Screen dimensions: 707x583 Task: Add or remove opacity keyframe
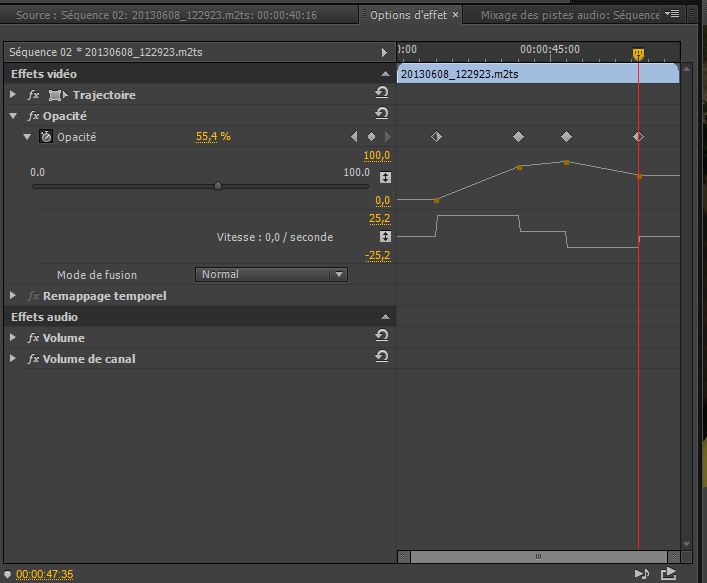pyautogui.click(x=371, y=136)
